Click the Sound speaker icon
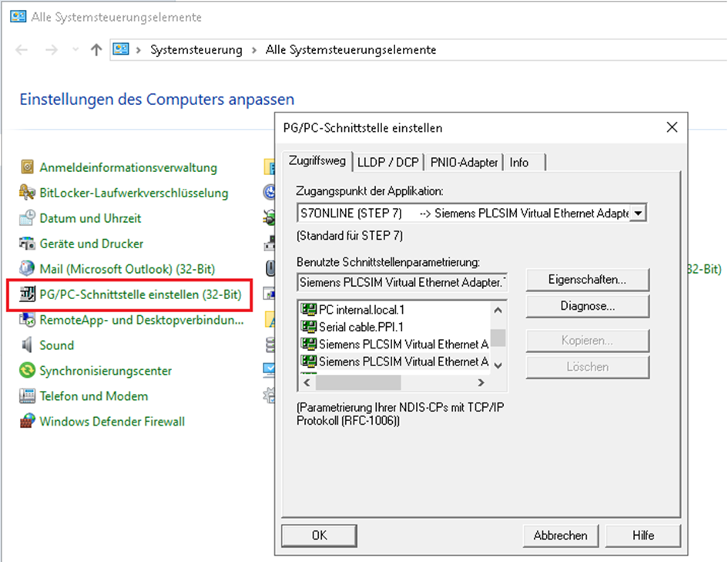 tap(28, 345)
